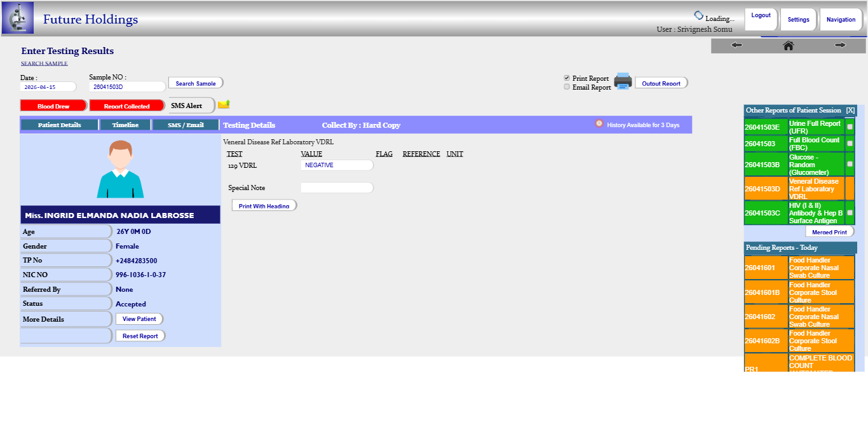Click the microscope logo icon
Screen dimensions: 868x431
click(x=18, y=18)
